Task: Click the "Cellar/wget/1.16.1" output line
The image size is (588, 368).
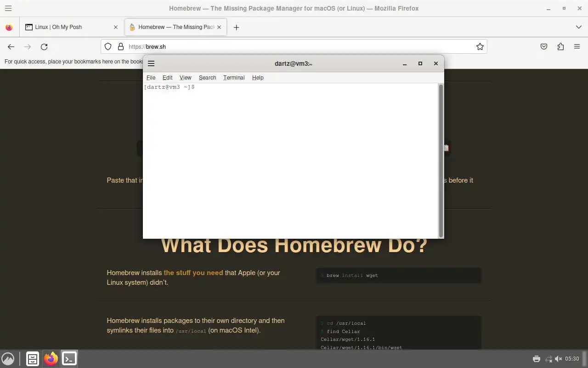Action: [x=348, y=339]
